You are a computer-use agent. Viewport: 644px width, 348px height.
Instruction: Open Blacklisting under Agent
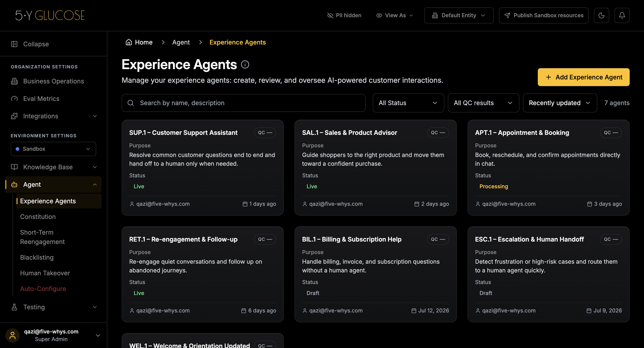click(37, 257)
